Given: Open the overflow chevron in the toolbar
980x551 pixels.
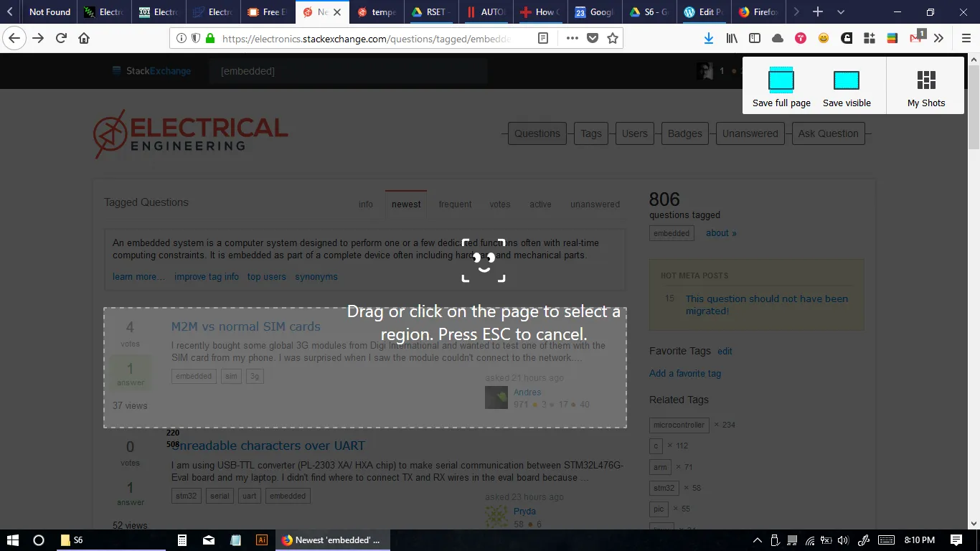Looking at the screenshot, I should [x=940, y=37].
